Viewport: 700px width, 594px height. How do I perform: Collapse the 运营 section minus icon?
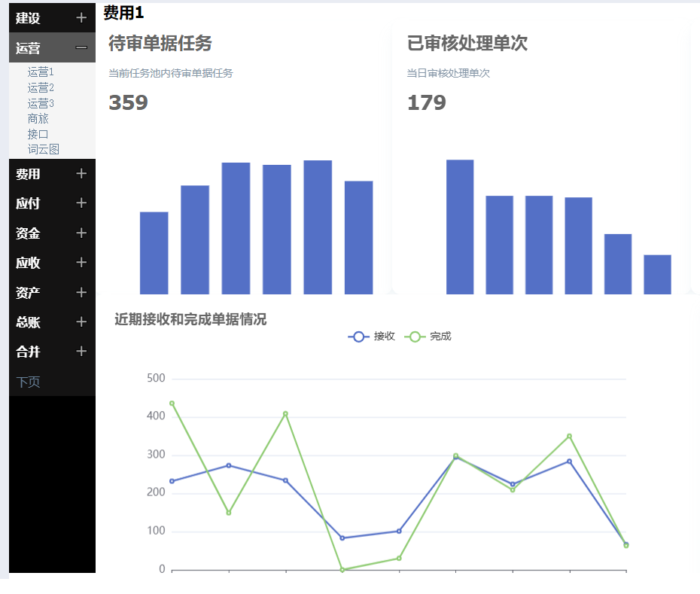(x=81, y=48)
